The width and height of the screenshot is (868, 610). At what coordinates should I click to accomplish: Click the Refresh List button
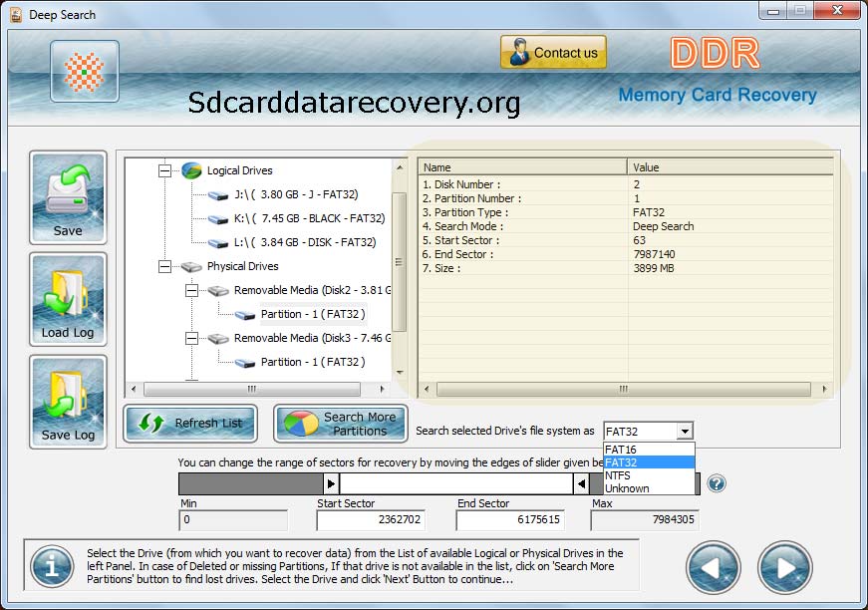coord(190,424)
